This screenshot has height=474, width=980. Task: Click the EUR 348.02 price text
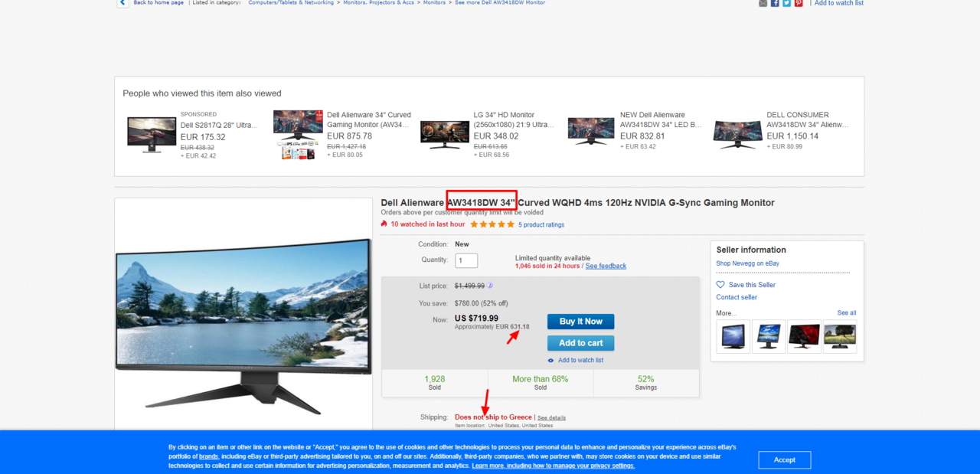[496, 136]
